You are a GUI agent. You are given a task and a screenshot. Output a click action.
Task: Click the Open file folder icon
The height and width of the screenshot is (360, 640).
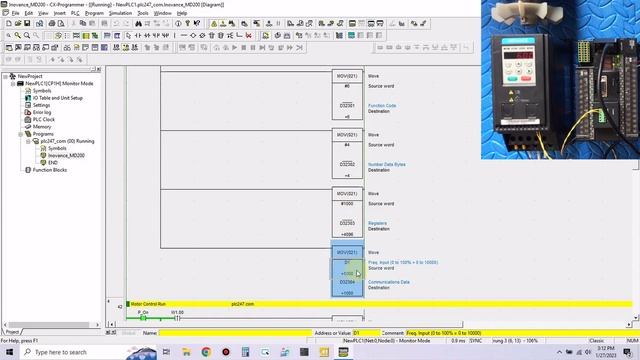(18, 24)
